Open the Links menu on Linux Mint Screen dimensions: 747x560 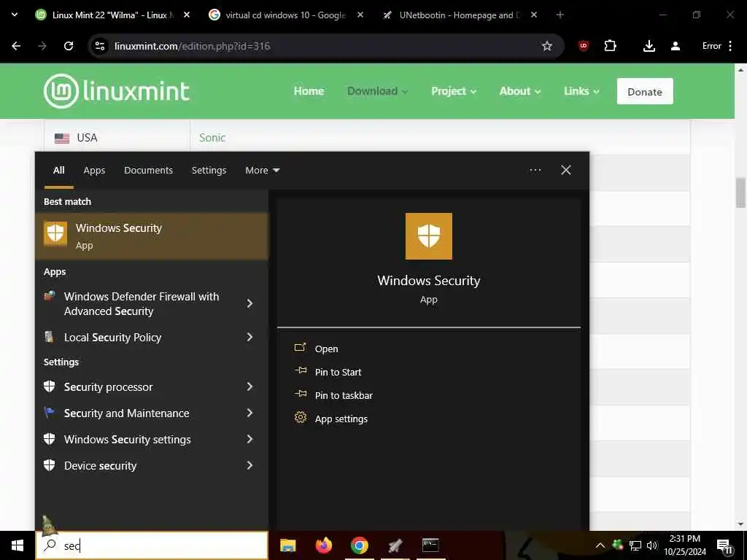point(581,91)
